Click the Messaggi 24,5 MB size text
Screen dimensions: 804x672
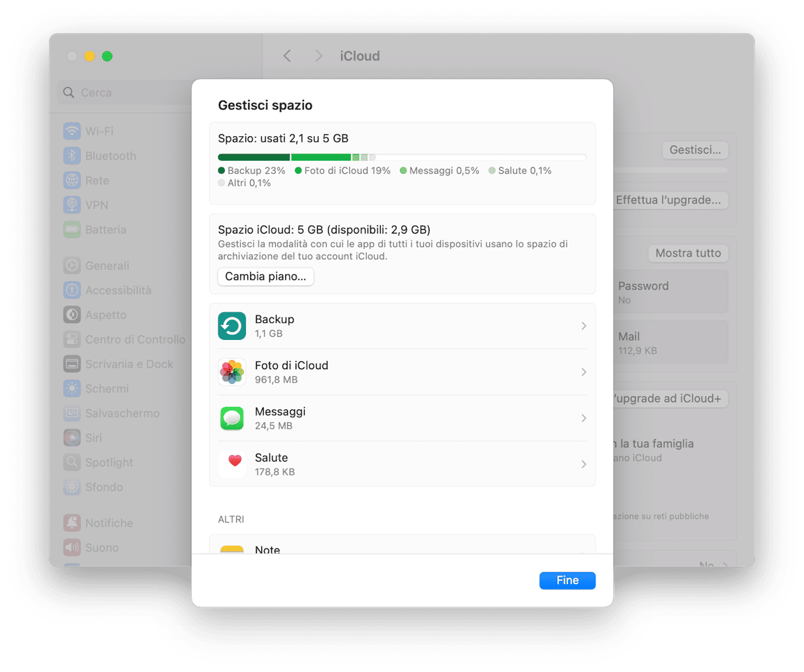click(274, 426)
